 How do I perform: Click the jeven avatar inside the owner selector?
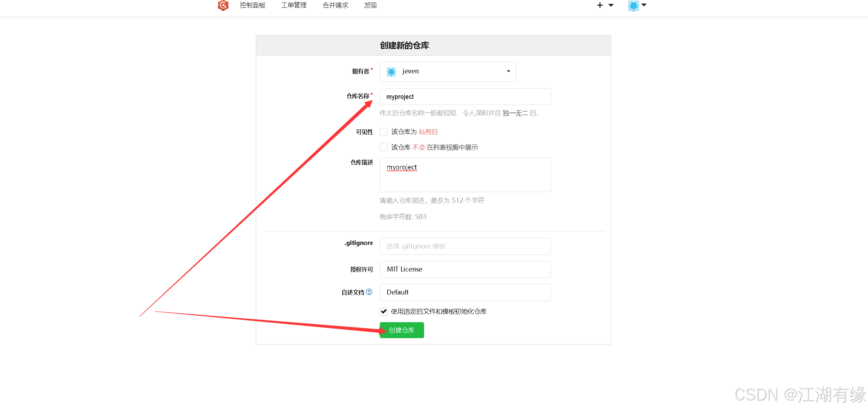[391, 71]
